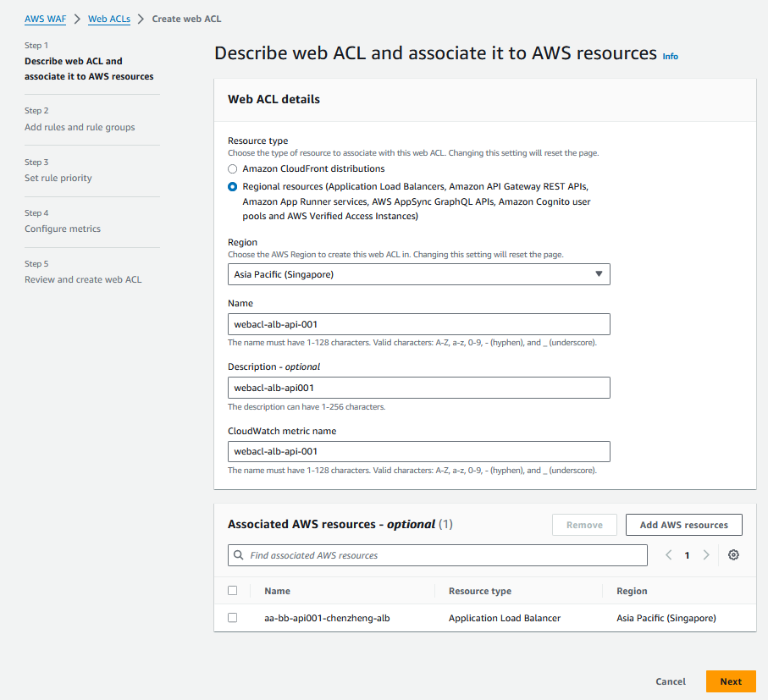This screenshot has height=700, width=768.
Task: Go to next page of associated resources
Action: tap(706, 554)
